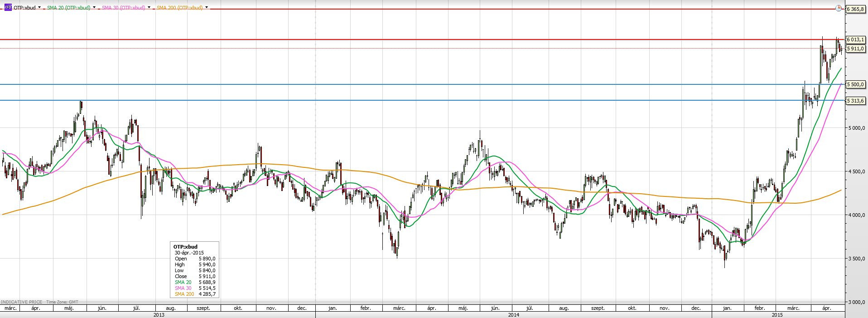The height and width of the screenshot is (318, 868).
Task: Open the SMA 20 indicator dropdown arrow
Action: tap(94, 7)
